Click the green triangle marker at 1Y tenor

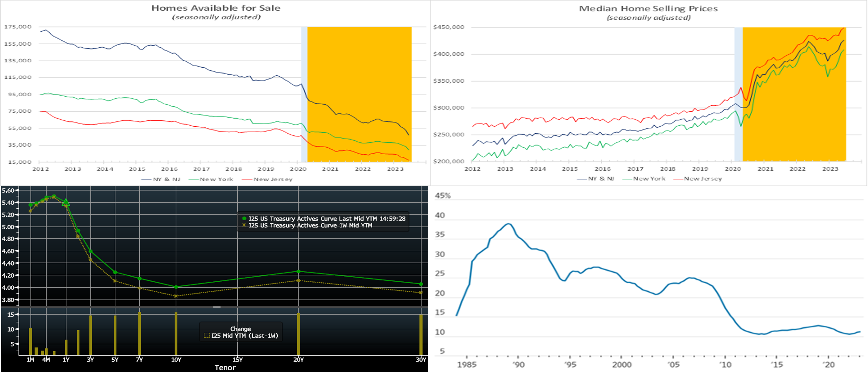[x=66, y=203]
